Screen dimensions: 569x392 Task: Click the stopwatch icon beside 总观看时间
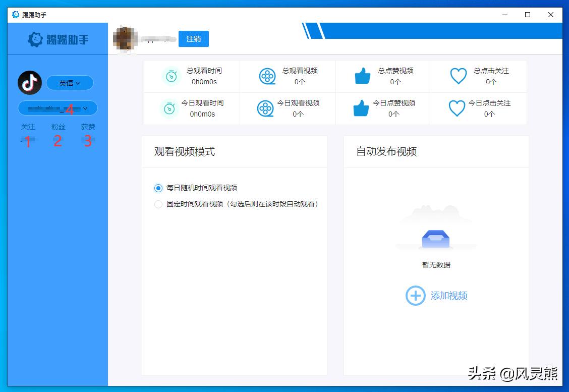(x=171, y=76)
